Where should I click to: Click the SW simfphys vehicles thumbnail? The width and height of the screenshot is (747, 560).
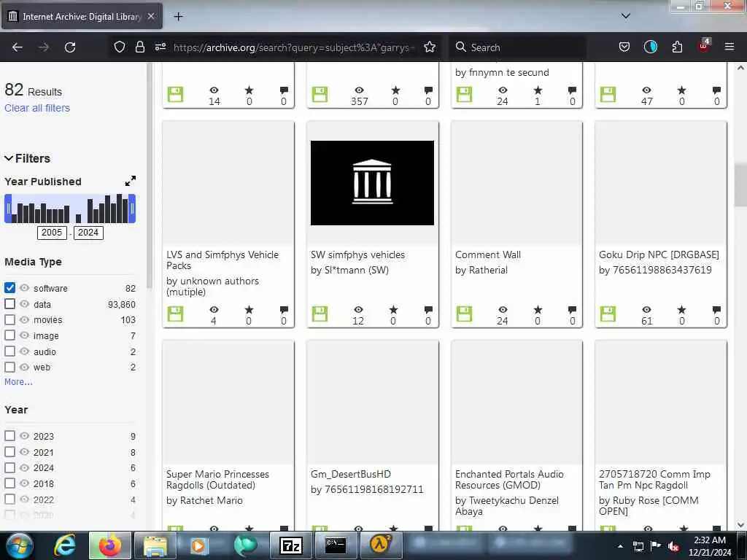point(372,183)
